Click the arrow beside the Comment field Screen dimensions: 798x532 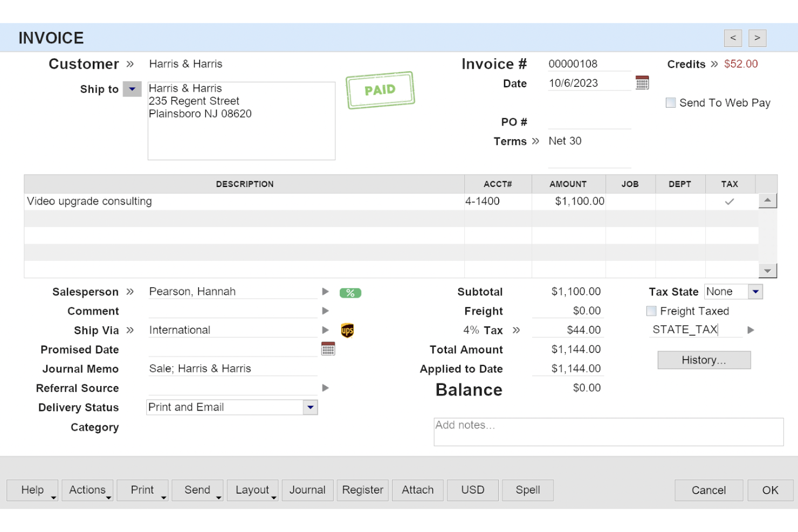click(x=325, y=310)
